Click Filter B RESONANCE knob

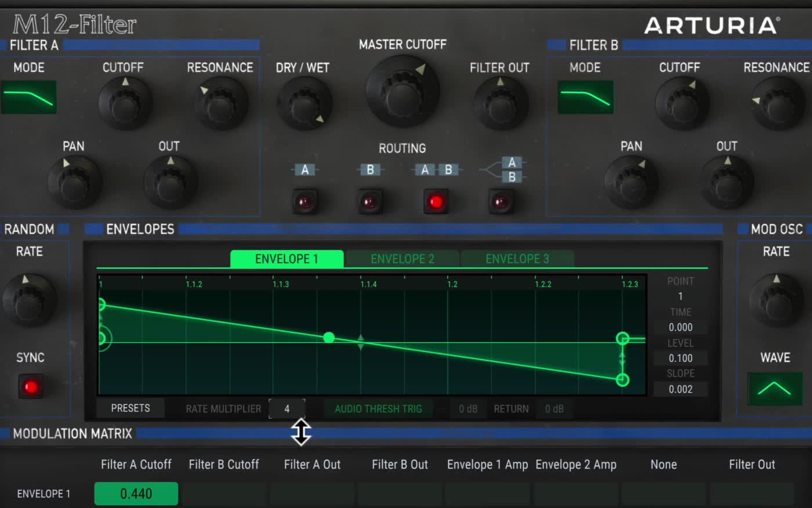778,103
